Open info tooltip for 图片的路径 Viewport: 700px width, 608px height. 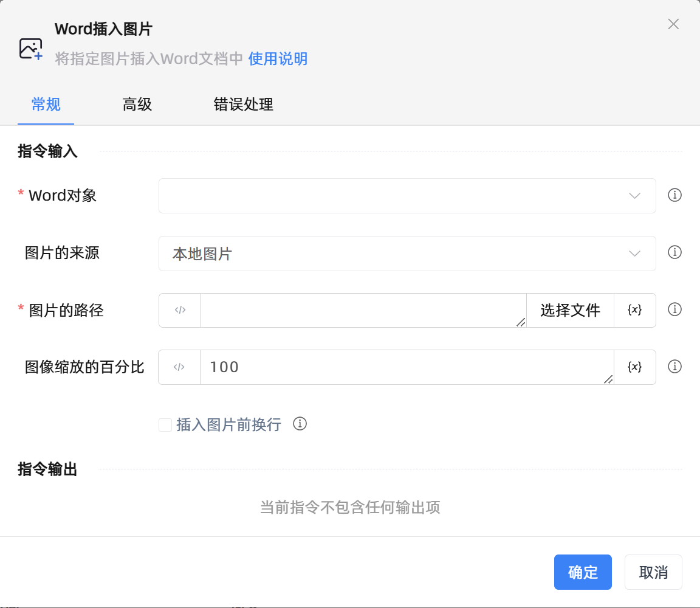tap(674, 309)
